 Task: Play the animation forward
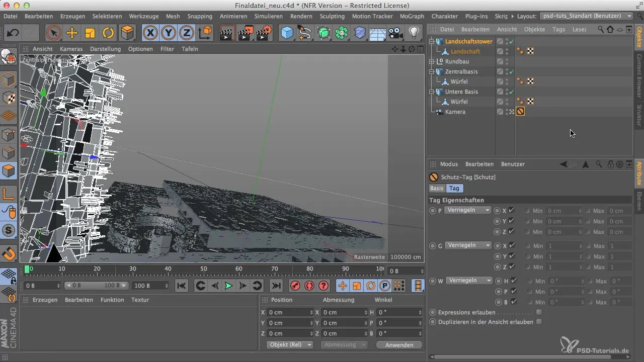click(228, 286)
